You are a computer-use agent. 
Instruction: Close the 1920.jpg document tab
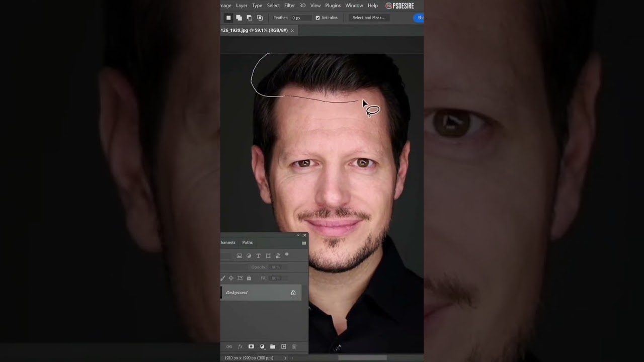pyautogui.click(x=292, y=30)
